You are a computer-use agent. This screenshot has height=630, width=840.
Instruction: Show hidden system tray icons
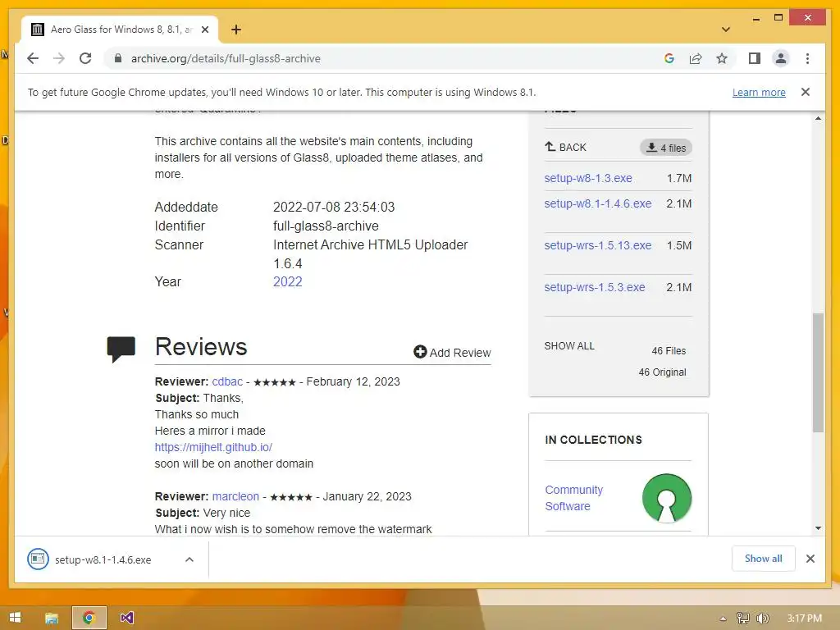724,619
